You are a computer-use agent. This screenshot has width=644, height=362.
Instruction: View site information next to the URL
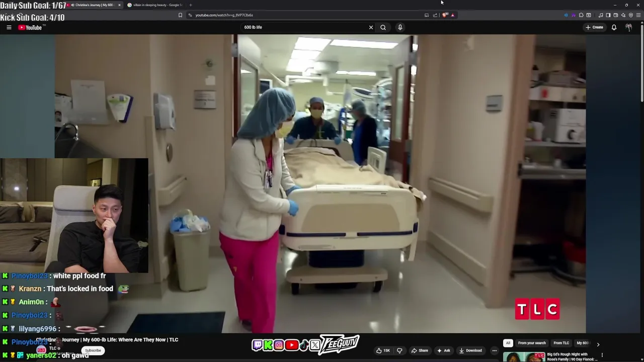[190, 15]
